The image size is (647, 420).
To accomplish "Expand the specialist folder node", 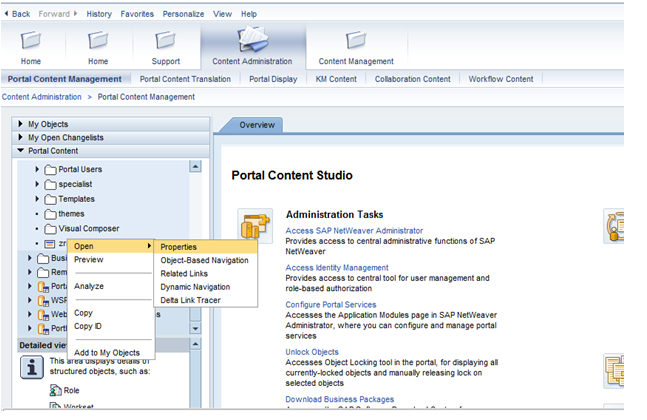I will 37,184.
